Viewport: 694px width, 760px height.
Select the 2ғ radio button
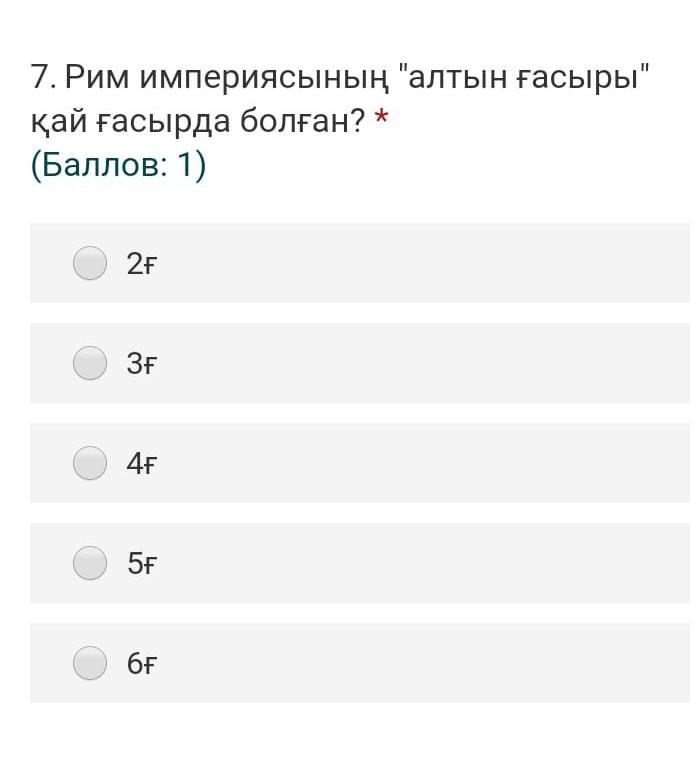click(x=90, y=263)
